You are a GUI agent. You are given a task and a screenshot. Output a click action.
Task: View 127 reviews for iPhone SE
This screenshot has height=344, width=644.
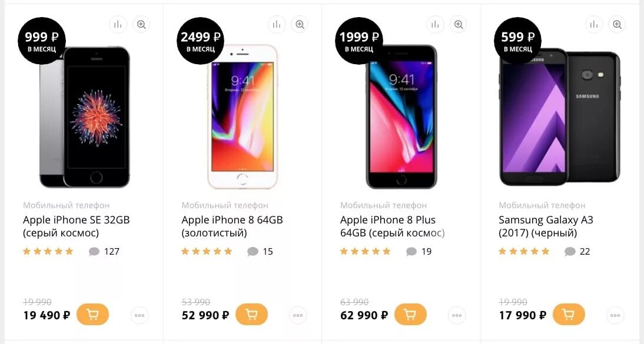(x=104, y=251)
